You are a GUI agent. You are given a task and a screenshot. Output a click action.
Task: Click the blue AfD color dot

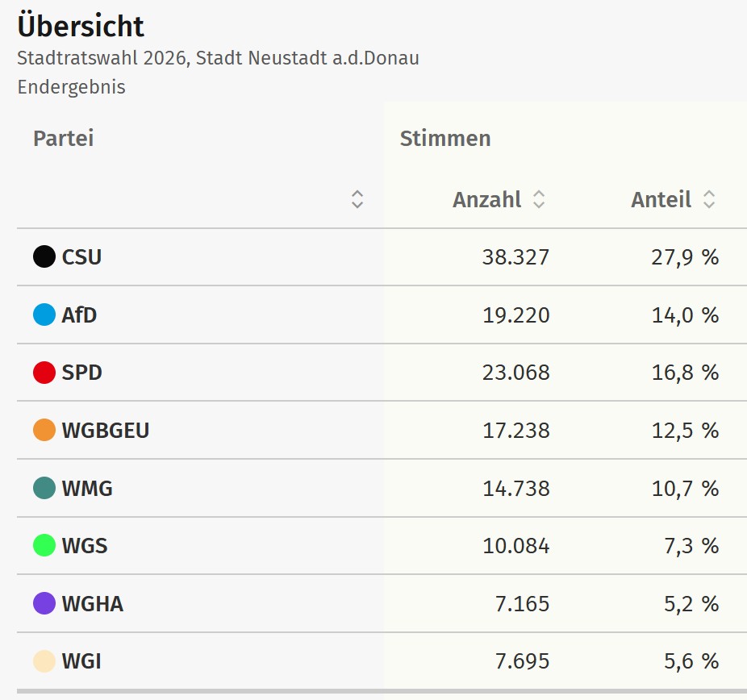point(44,315)
